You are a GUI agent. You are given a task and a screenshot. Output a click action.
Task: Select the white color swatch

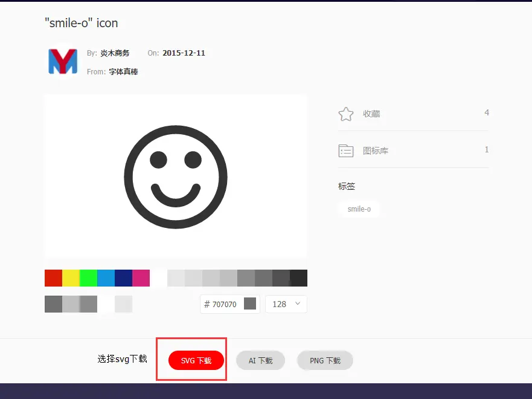click(x=157, y=277)
